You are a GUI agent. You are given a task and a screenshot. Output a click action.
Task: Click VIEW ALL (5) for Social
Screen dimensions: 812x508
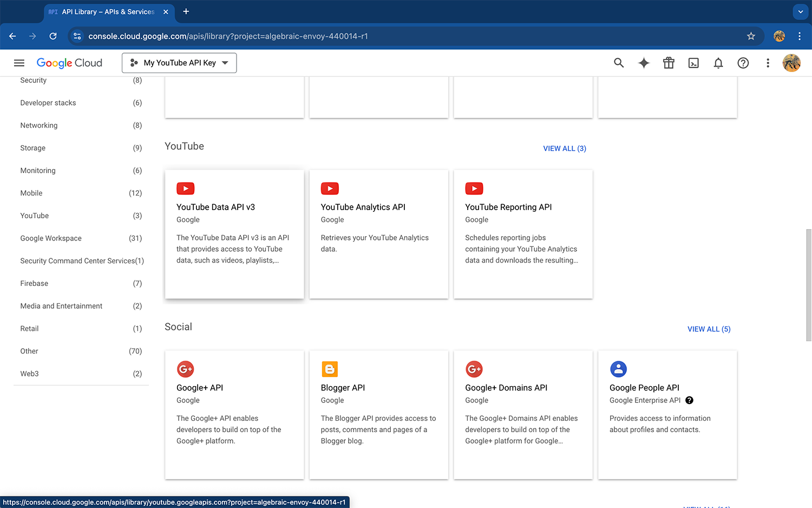pos(709,329)
